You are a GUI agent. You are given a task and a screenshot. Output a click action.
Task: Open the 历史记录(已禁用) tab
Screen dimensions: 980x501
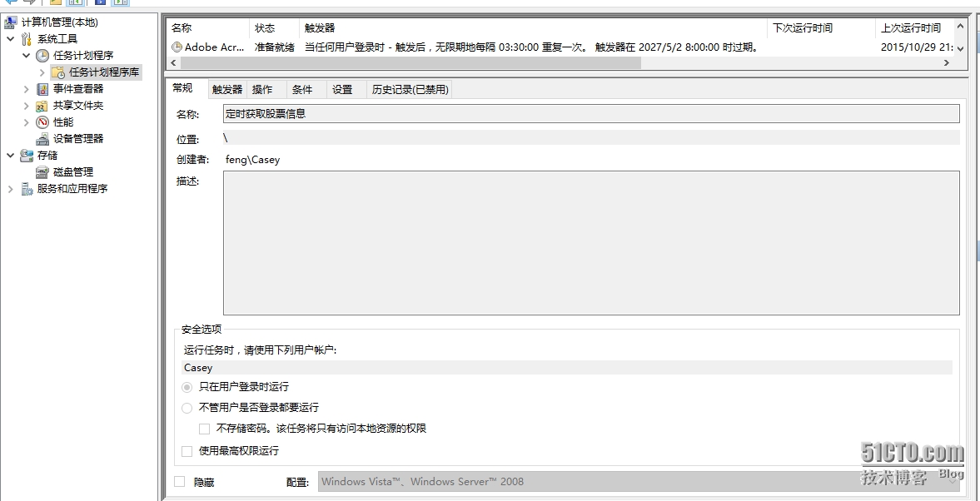[x=410, y=90]
